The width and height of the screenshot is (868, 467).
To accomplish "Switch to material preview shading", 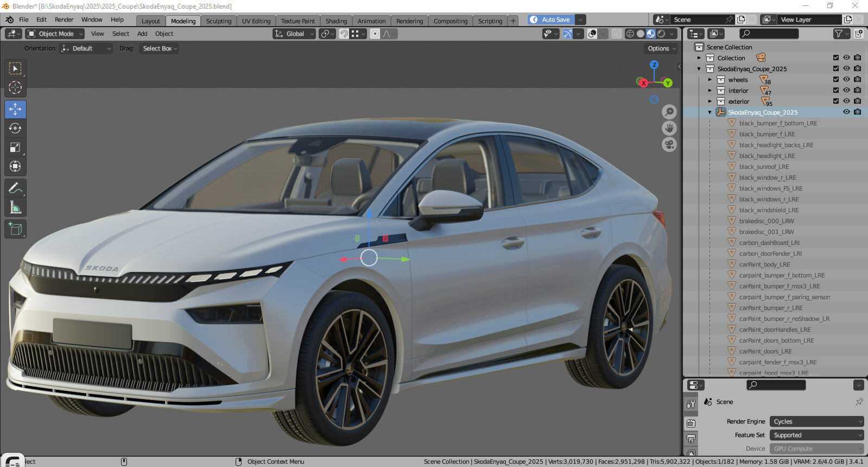I will [x=651, y=34].
